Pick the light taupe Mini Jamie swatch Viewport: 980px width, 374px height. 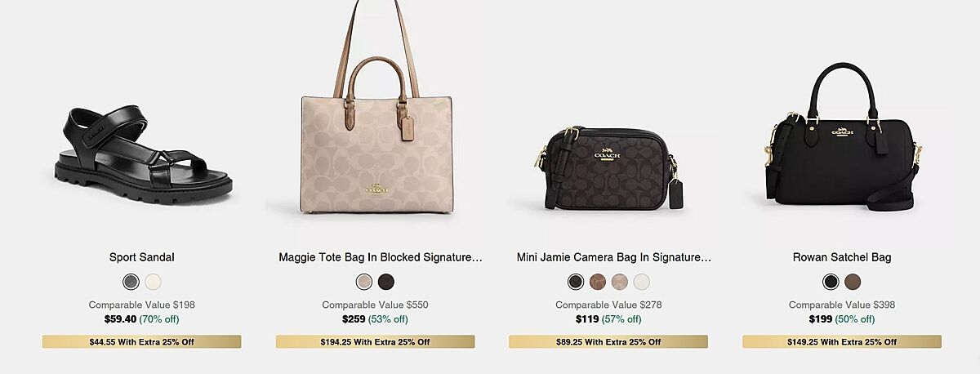[620, 282]
